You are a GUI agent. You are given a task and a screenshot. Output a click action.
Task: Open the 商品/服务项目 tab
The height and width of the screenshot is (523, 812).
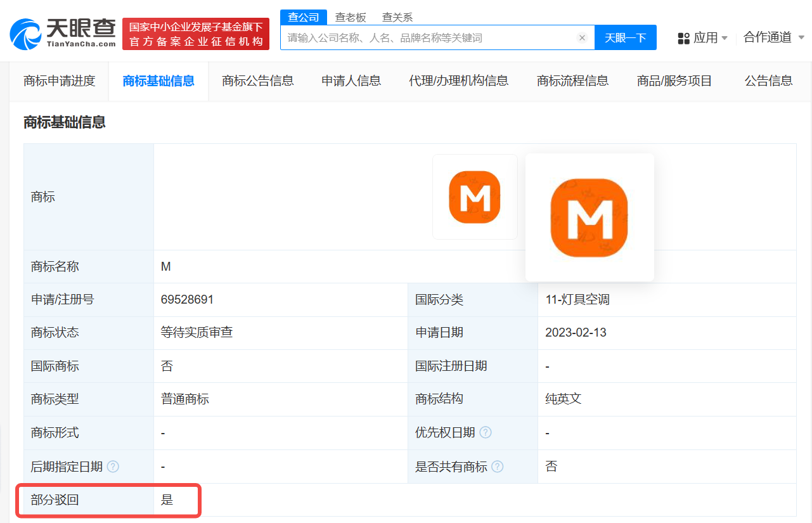click(674, 81)
